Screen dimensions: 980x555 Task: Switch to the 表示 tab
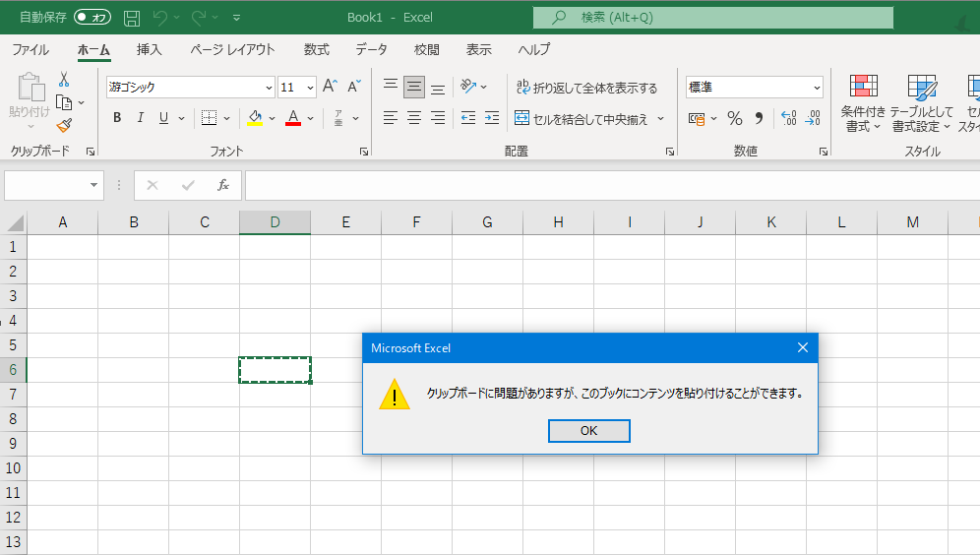(479, 49)
